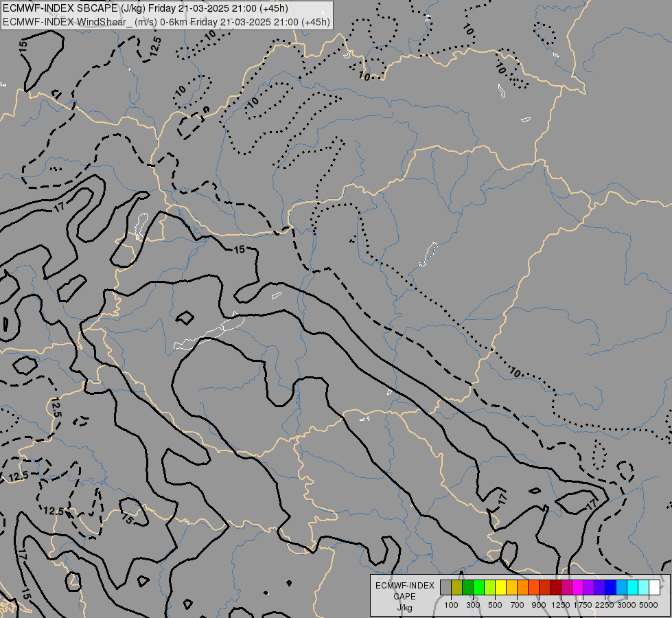Click the CAPE label in the legend
672x618 pixels.
[404, 597]
